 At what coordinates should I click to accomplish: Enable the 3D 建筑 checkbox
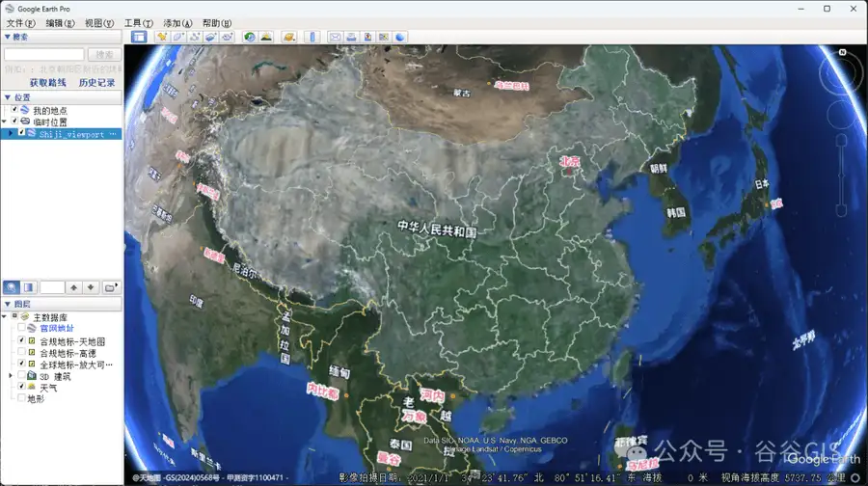pos(21,375)
